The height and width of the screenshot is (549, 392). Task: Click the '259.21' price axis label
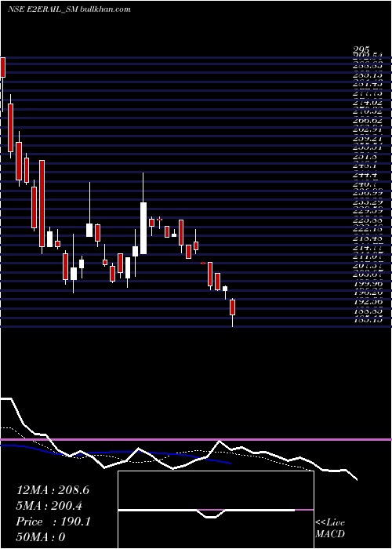click(368, 139)
